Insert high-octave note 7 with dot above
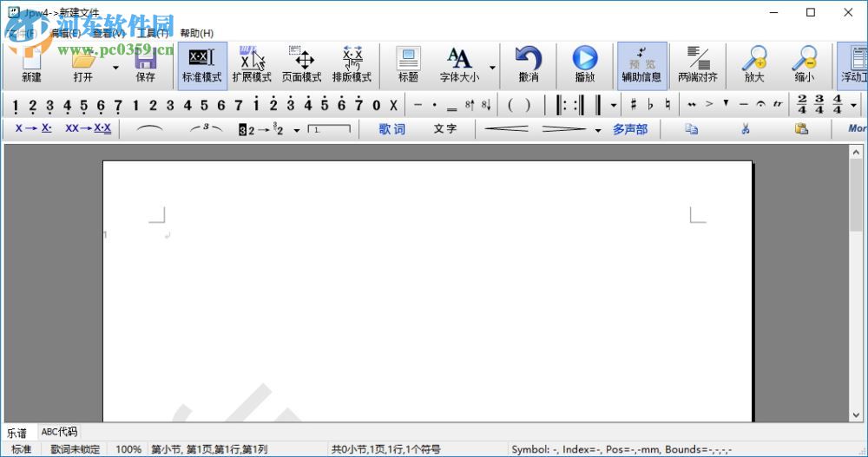Viewport: 868px width, 457px height. coord(358,105)
